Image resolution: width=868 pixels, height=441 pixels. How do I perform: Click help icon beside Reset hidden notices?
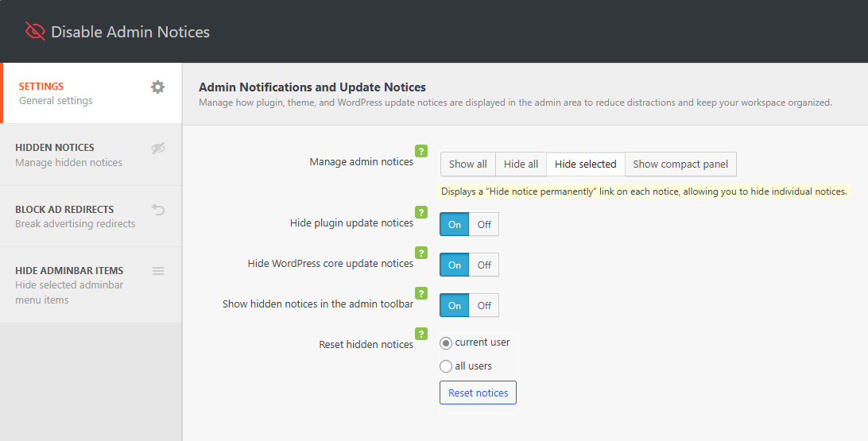[x=421, y=334]
